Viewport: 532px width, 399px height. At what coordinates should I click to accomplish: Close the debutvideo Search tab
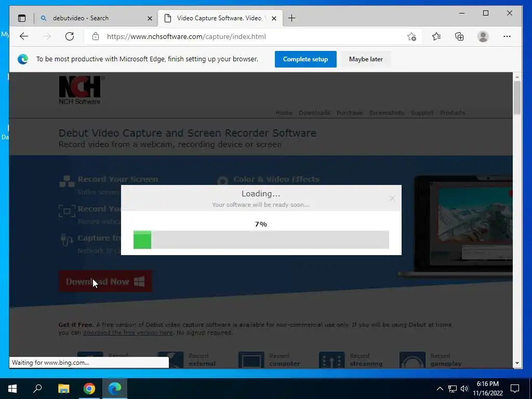click(x=150, y=18)
